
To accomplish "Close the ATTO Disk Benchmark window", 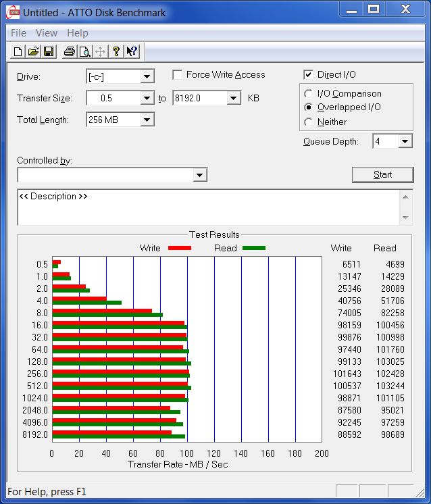I will click(x=405, y=9).
